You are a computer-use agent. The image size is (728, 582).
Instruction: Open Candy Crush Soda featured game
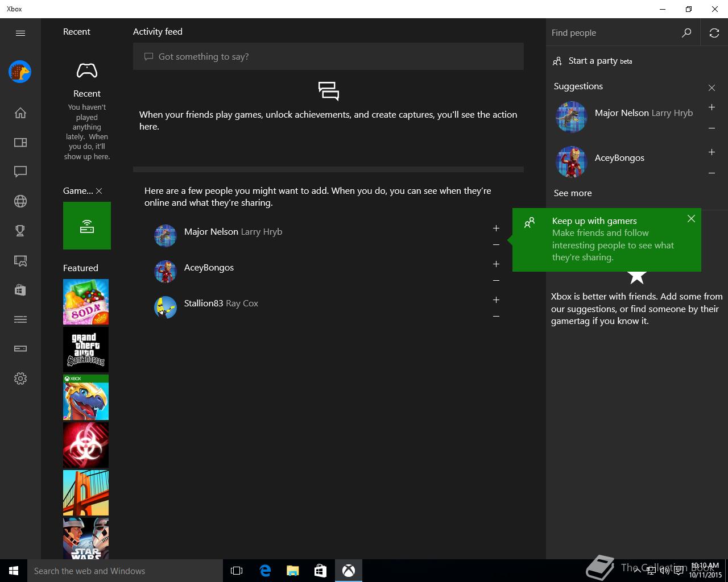coord(86,302)
